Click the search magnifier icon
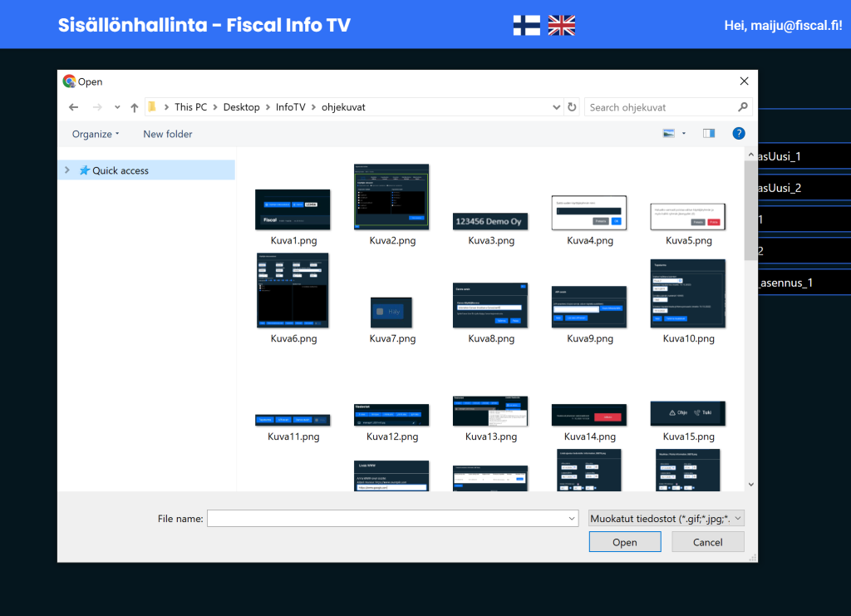 [x=743, y=107]
